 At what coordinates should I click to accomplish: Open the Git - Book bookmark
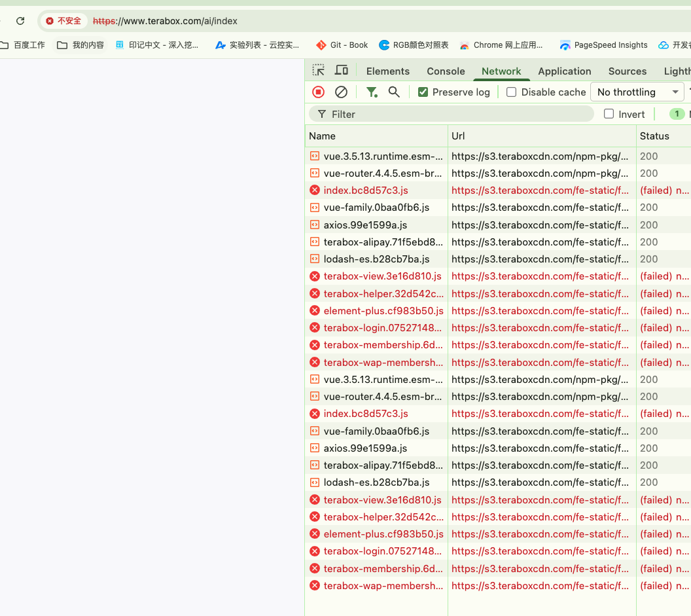(342, 45)
